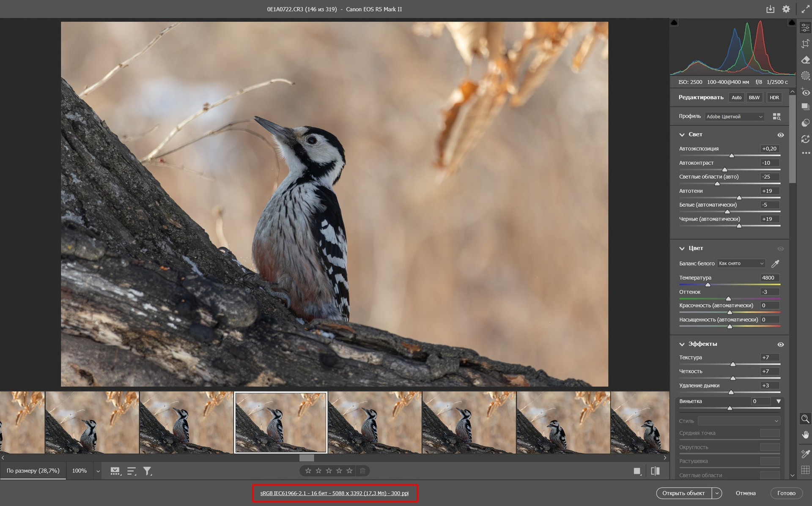The width and height of the screenshot is (812, 506).
Task: Open the Баланс белого dropdown
Action: click(741, 263)
